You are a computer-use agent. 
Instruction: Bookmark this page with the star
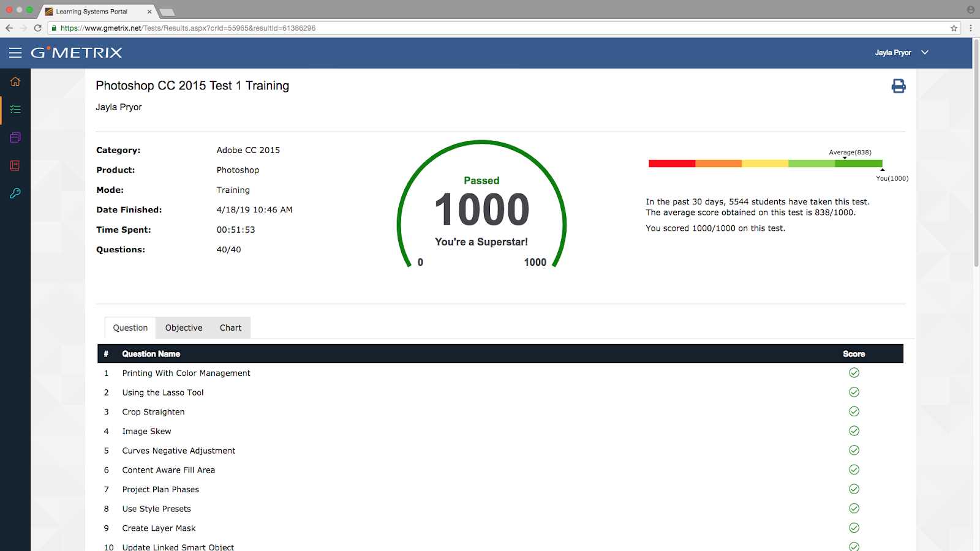point(954,28)
